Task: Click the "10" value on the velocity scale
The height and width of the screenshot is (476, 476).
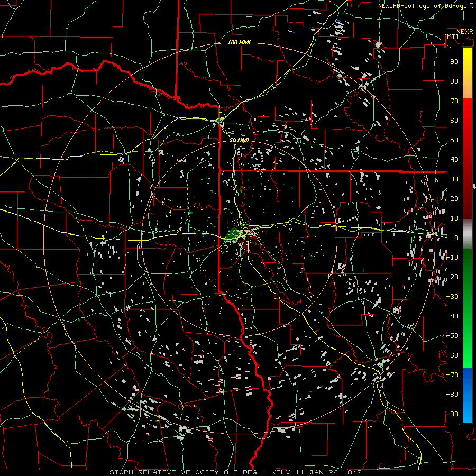Action: 454,218
